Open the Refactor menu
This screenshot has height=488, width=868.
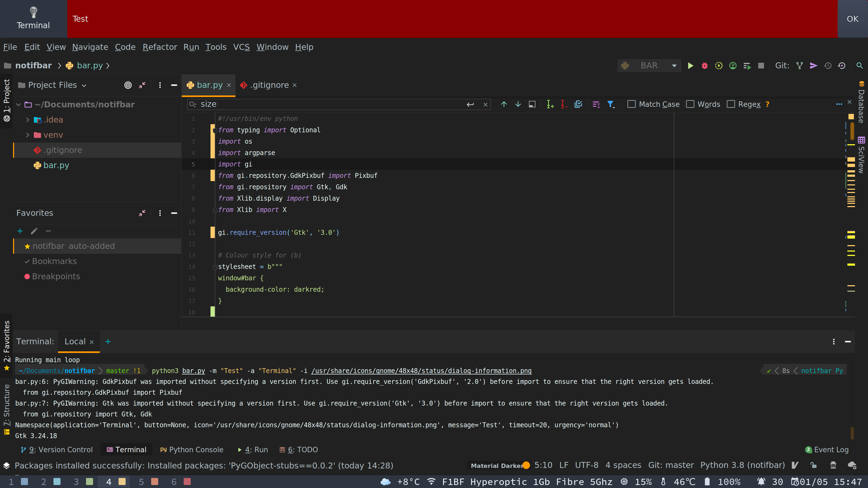tap(160, 47)
